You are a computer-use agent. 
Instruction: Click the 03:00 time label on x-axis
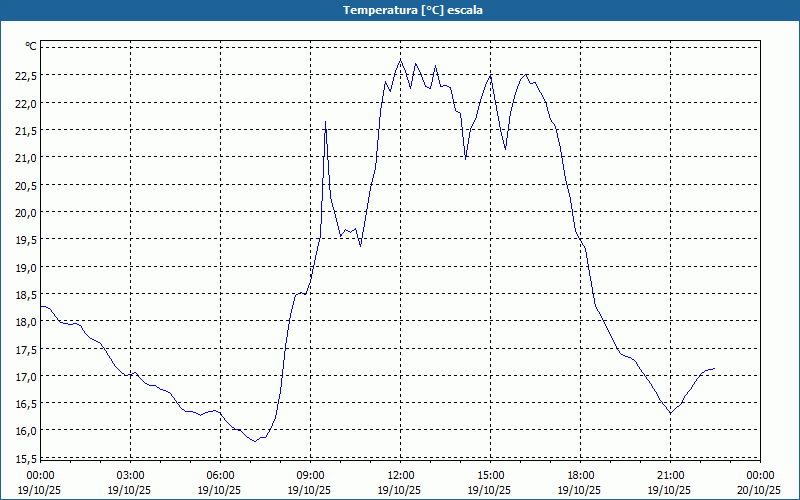coord(130,475)
